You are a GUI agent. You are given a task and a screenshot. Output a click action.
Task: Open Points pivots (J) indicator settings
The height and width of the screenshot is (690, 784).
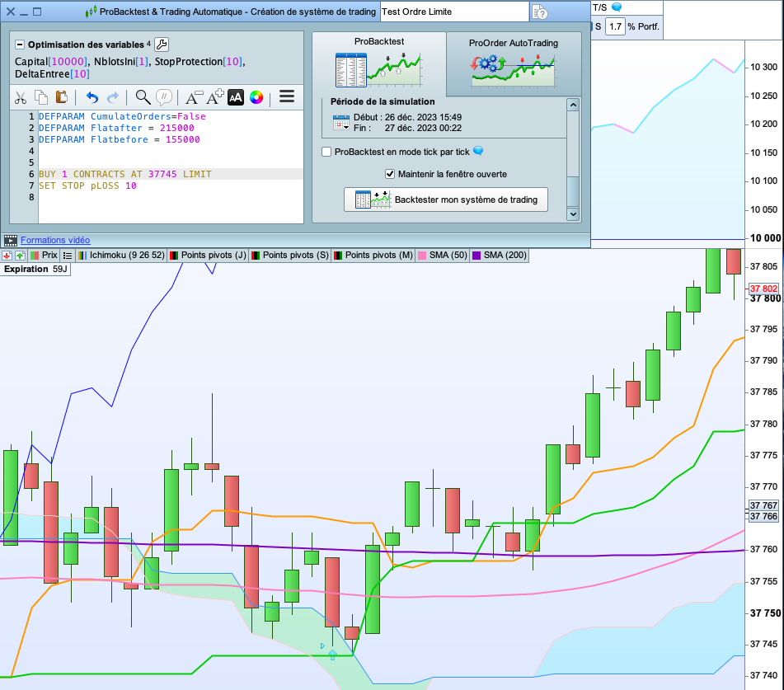(x=208, y=255)
